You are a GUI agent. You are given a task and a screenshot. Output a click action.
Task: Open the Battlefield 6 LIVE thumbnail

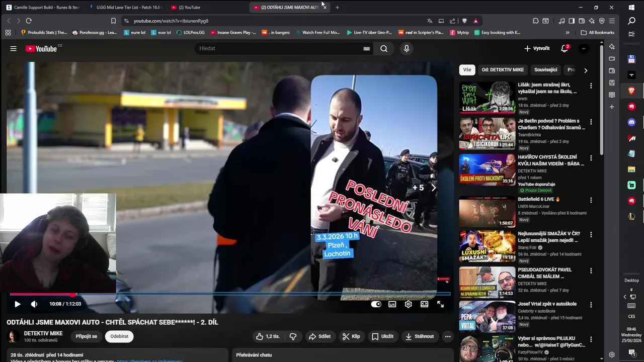[x=487, y=212]
